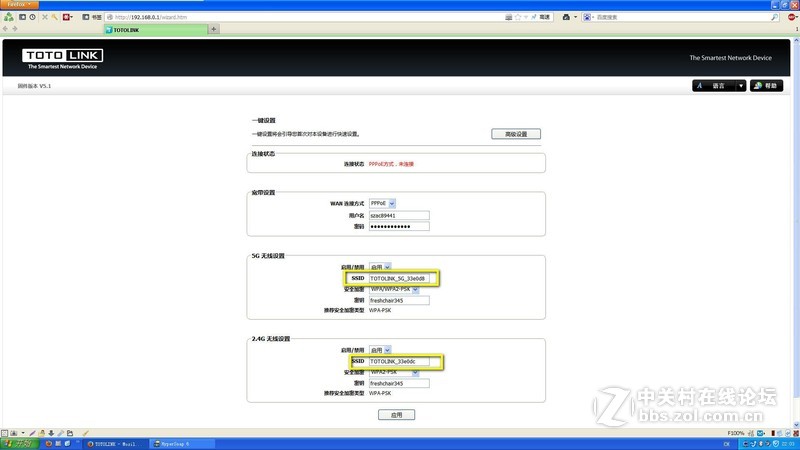Click into the 百度搜索 search field

pos(683,17)
